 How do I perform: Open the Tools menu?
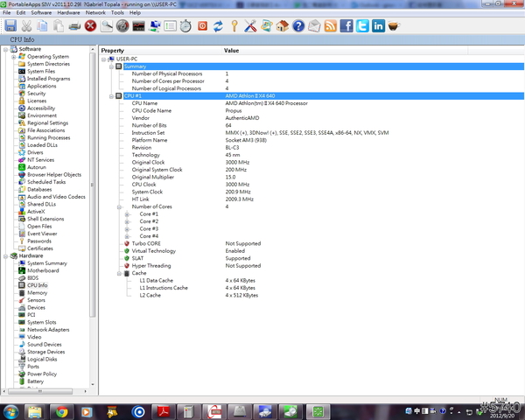tap(117, 13)
